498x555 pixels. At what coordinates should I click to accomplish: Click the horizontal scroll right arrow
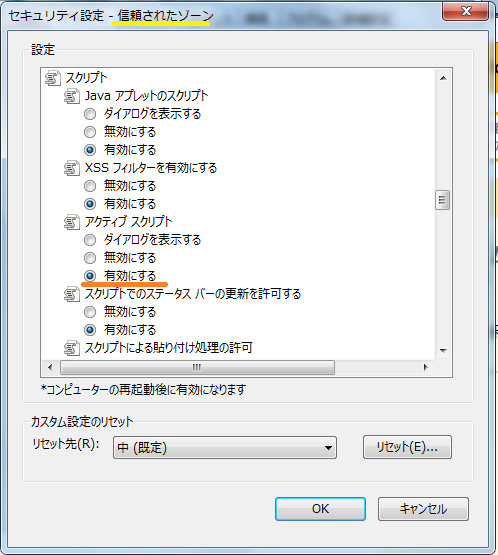(x=425, y=367)
